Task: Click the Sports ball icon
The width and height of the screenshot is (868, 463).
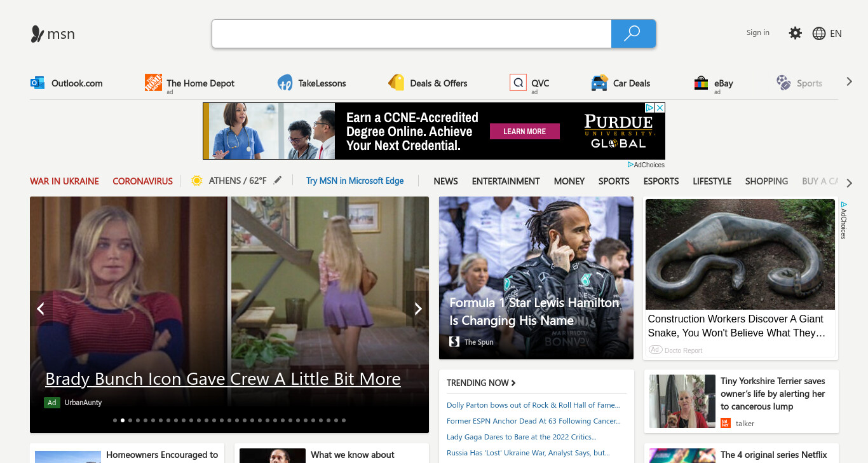Action: pos(783,83)
